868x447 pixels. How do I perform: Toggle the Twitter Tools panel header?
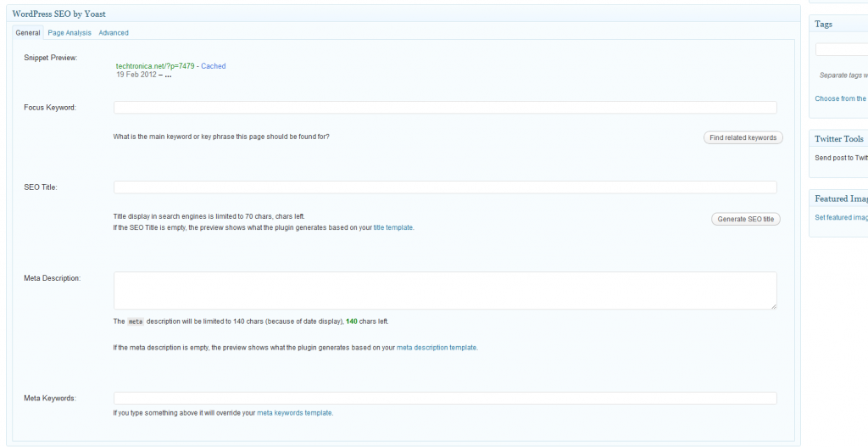838,139
